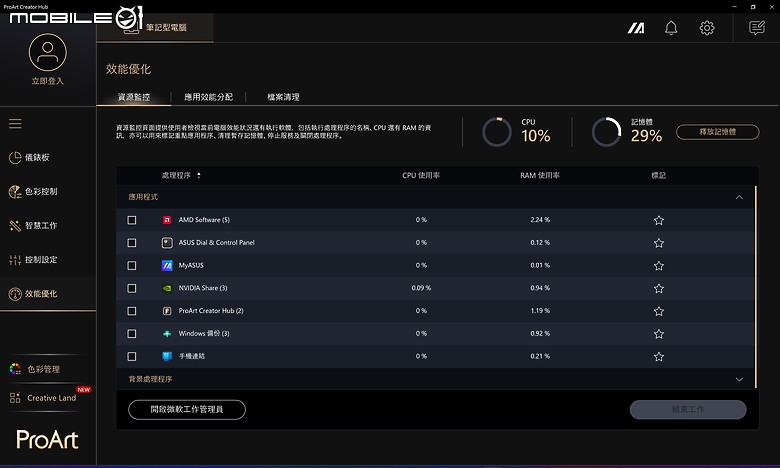Check the NVIDIA Share checkbox
The height and width of the screenshot is (468, 780).
pos(132,288)
